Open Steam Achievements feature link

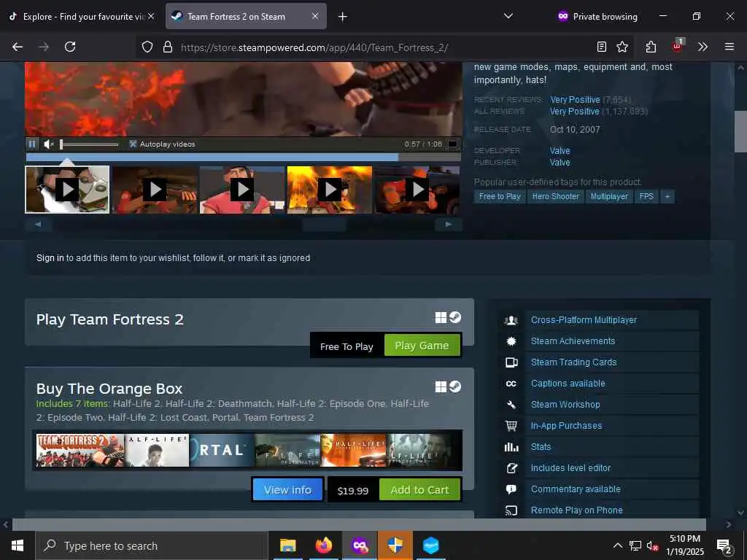[573, 341]
